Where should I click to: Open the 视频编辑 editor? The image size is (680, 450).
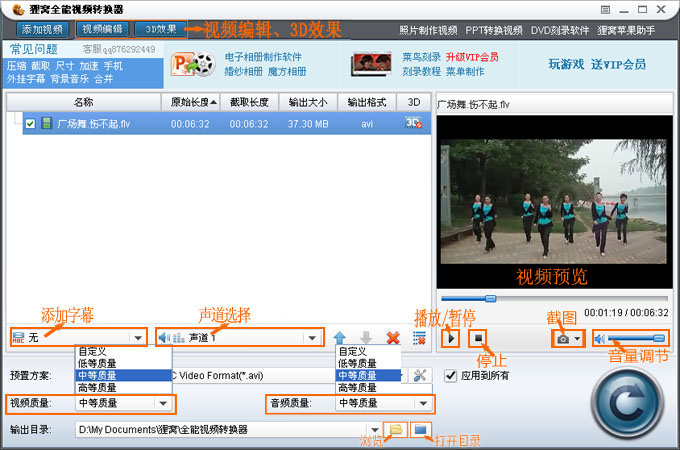coord(103,29)
